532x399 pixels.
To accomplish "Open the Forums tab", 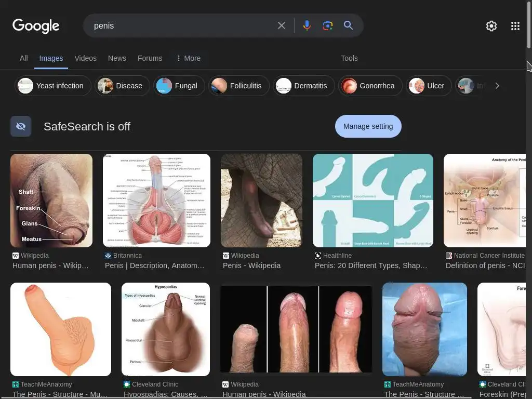I will tap(150, 58).
